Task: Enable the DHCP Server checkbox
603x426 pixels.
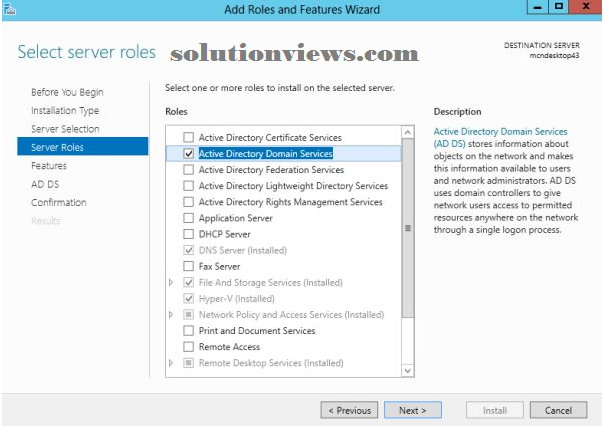Action: tap(188, 234)
